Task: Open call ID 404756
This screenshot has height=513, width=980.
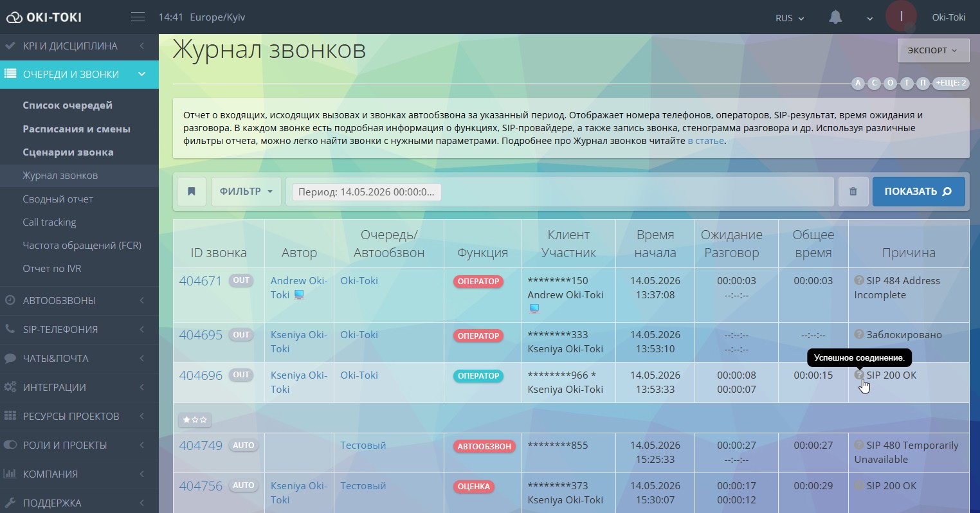Action: click(201, 486)
